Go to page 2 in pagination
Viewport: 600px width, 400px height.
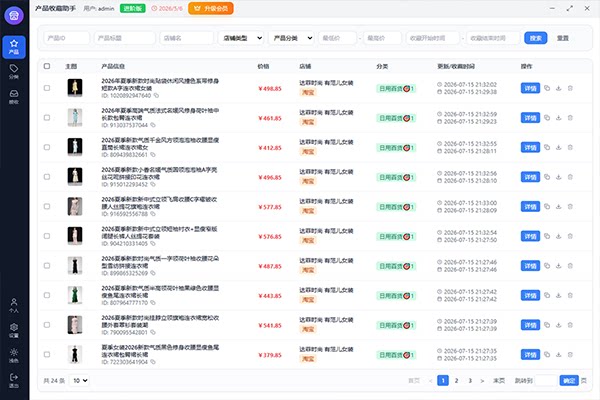tap(456, 380)
